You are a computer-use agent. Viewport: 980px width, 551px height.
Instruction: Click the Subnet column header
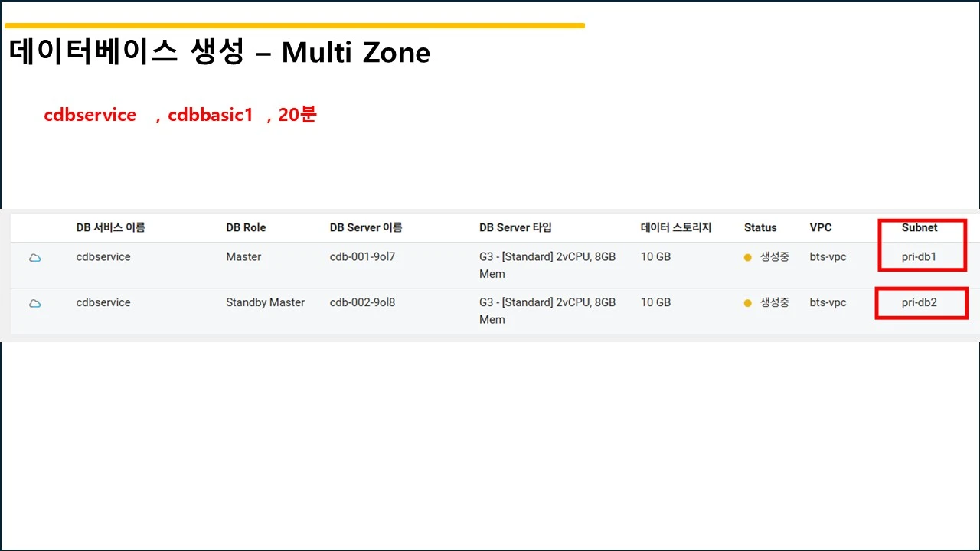pyautogui.click(x=920, y=227)
